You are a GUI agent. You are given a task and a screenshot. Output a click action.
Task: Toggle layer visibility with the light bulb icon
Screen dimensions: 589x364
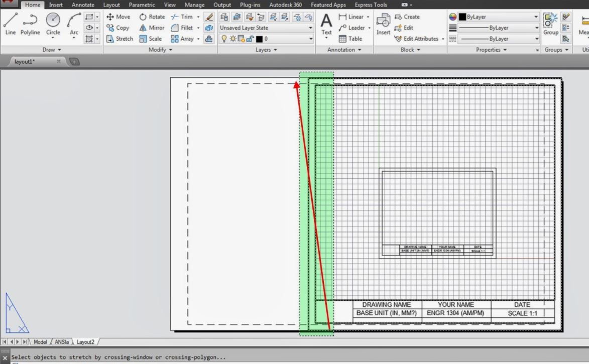tap(223, 39)
